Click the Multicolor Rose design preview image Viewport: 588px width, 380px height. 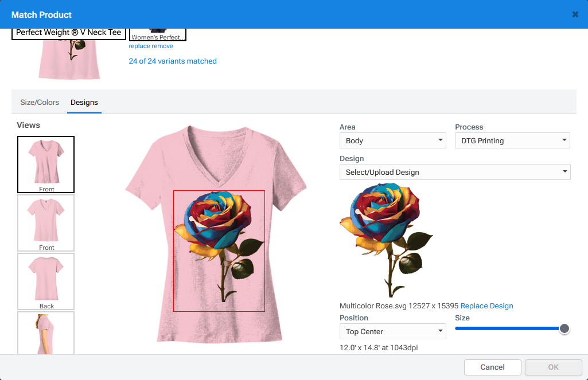387,240
